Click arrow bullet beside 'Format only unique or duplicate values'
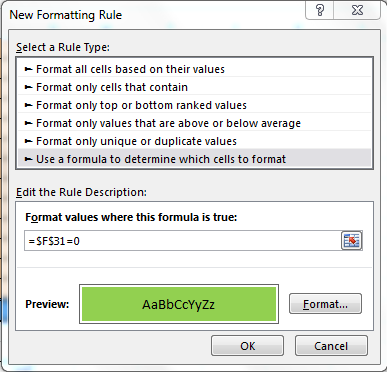Viewport: 387px width, 372px height. (x=29, y=141)
